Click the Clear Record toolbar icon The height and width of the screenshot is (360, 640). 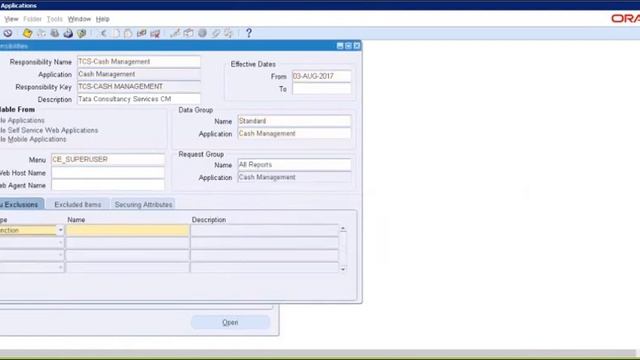pyautogui.click(x=142, y=33)
